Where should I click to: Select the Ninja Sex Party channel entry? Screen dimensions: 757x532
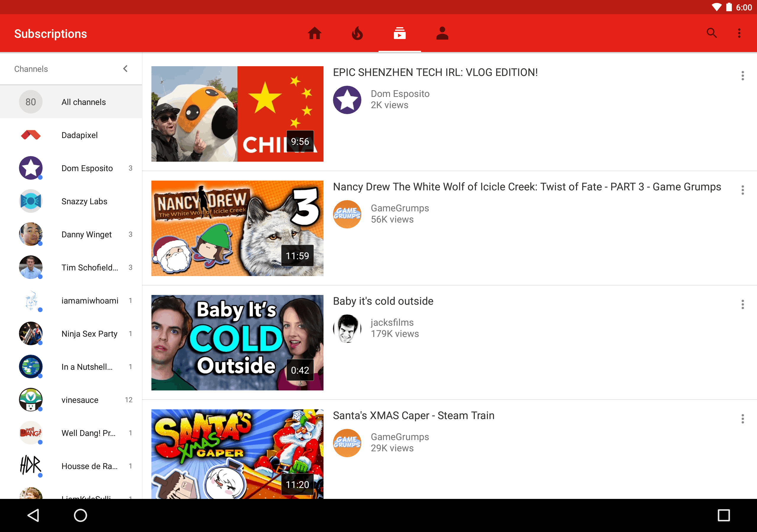click(89, 334)
